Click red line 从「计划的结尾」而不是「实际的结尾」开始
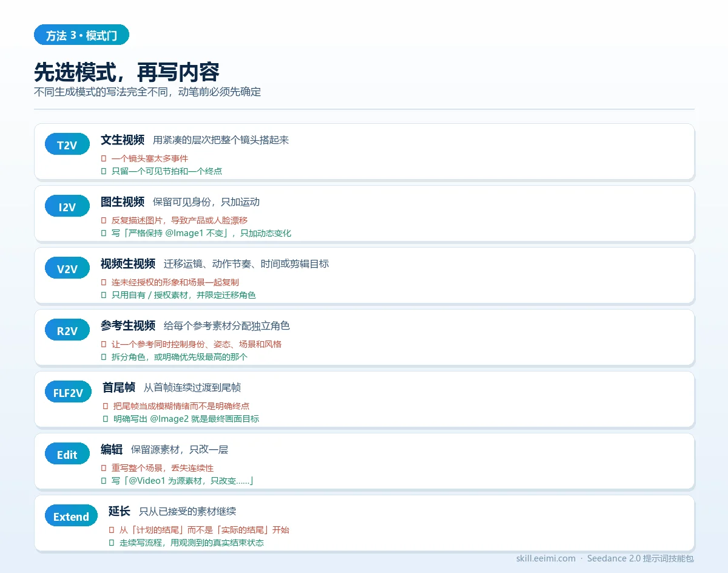This screenshot has height=573, width=728. (204, 530)
